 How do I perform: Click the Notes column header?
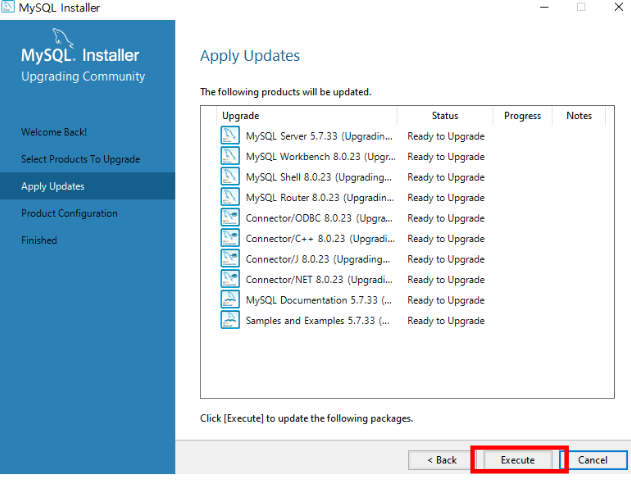[x=579, y=116]
